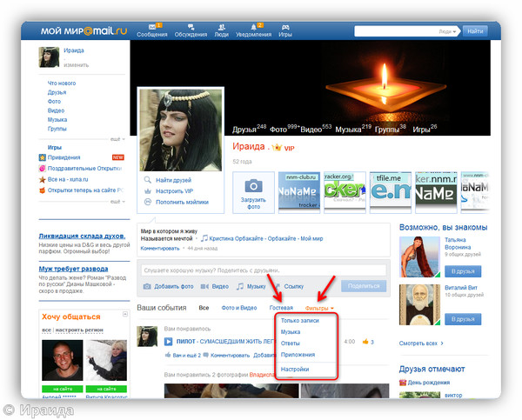Open the Друзья sidebar link
This screenshot has width=522, height=420.
point(57,92)
